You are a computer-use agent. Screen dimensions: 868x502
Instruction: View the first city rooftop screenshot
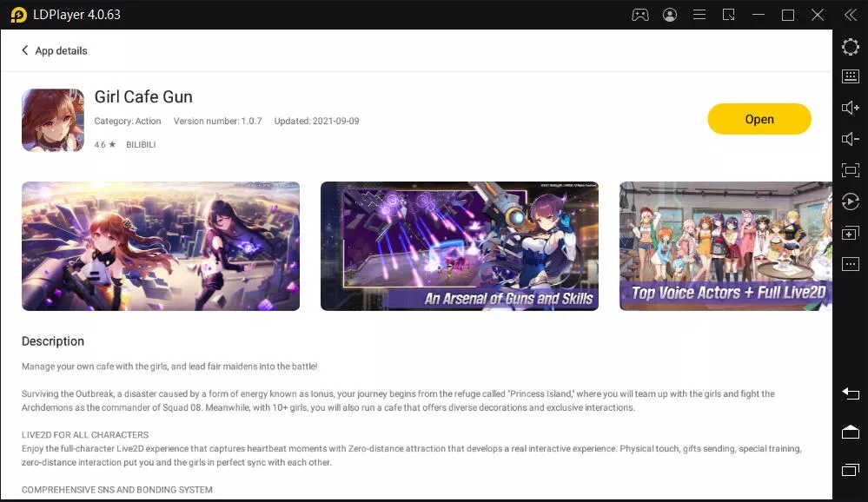point(161,247)
